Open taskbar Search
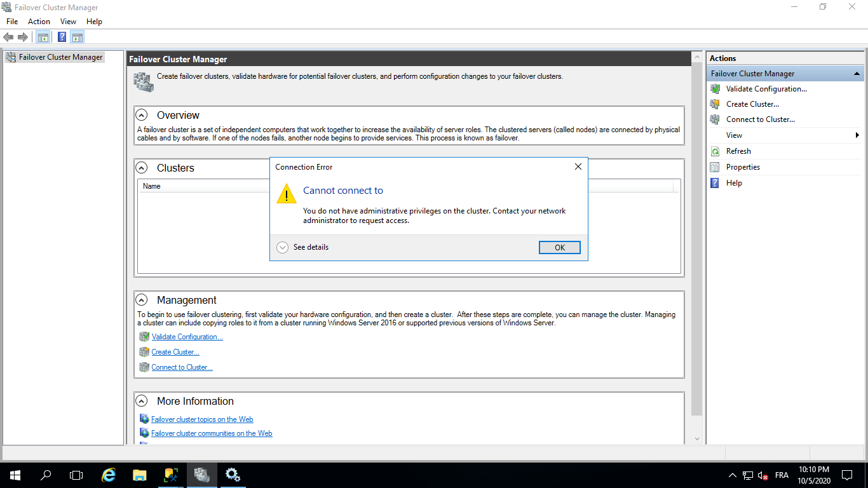 46,475
